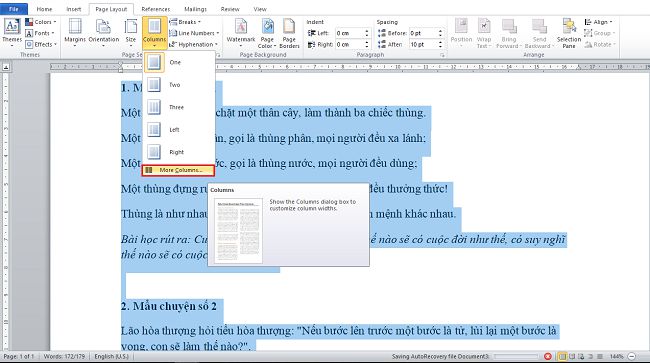Screen dimensions: 650x363
Task: Click the zoom out minus button
Action: tap(632, 356)
